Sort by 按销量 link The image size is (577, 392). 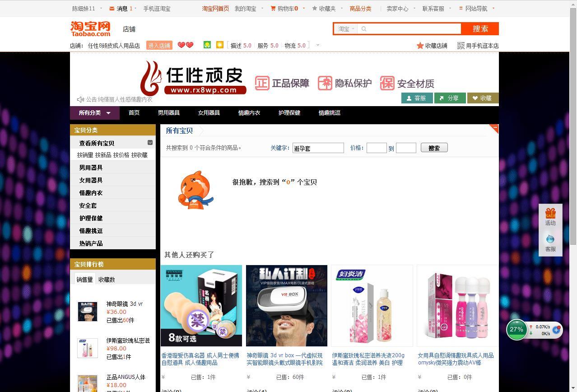85,155
